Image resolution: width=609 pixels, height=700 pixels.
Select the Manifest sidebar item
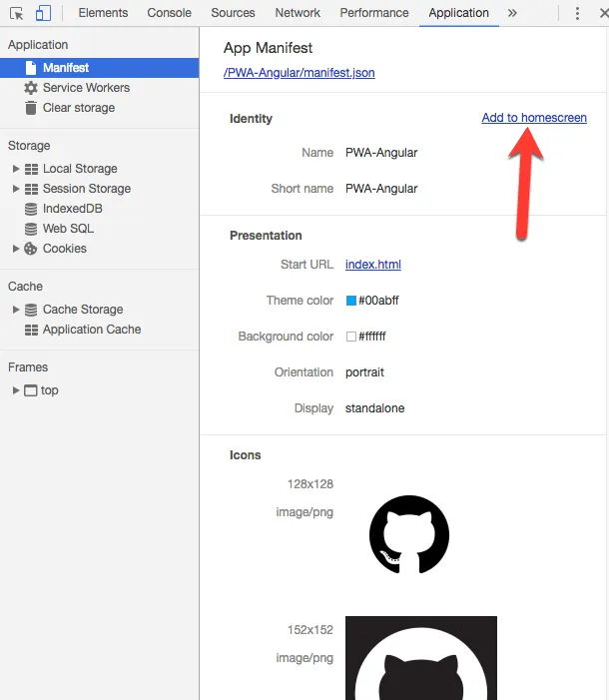point(66,68)
